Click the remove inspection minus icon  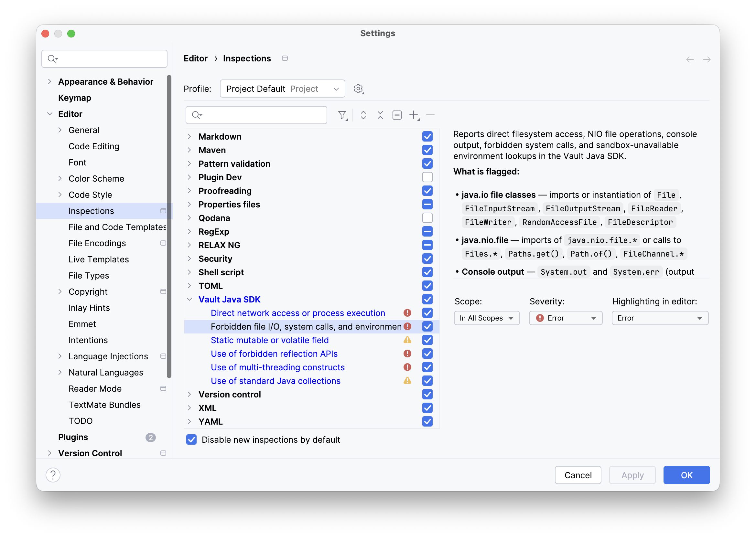click(430, 115)
